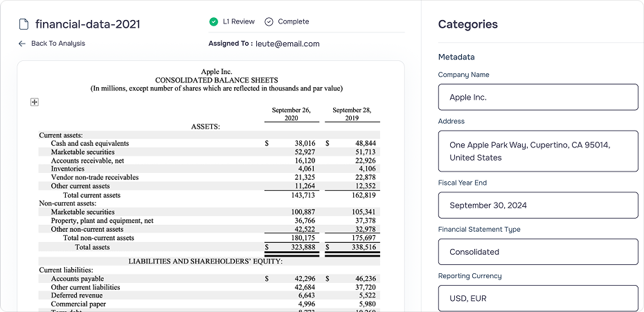
Task: Click the value 38,016
Action: tap(305, 143)
